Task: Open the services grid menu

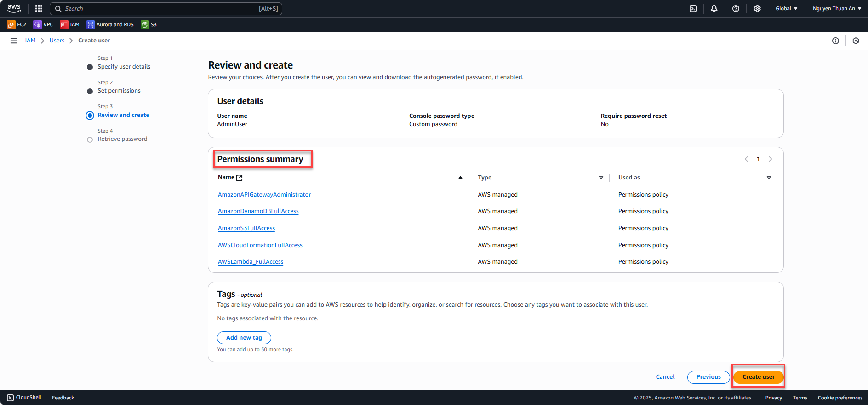Action: click(39, 8)
